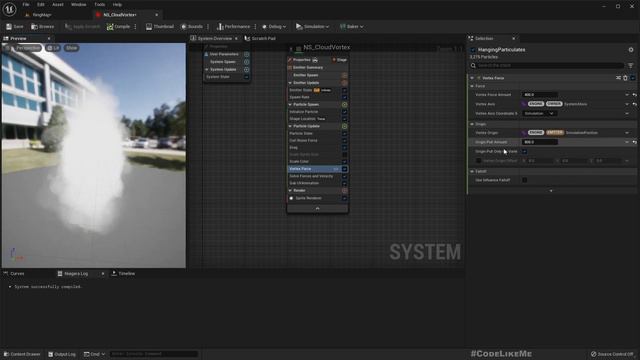Click the Unreal Engine logo icon

tap(9, 9)
